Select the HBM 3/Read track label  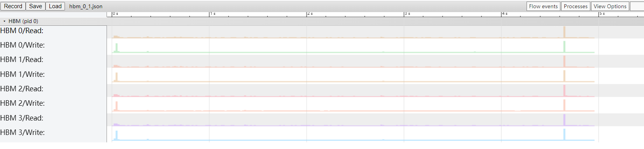[22, 118]
